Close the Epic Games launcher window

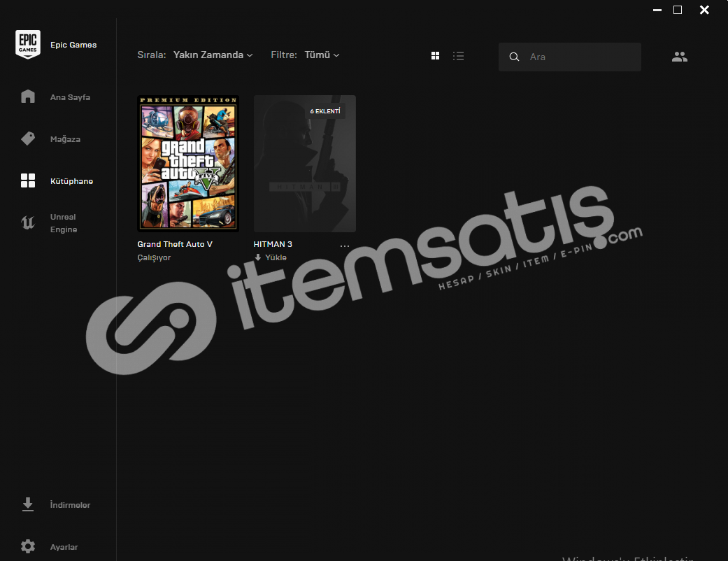pyautogui.click(x=704, y=10)
